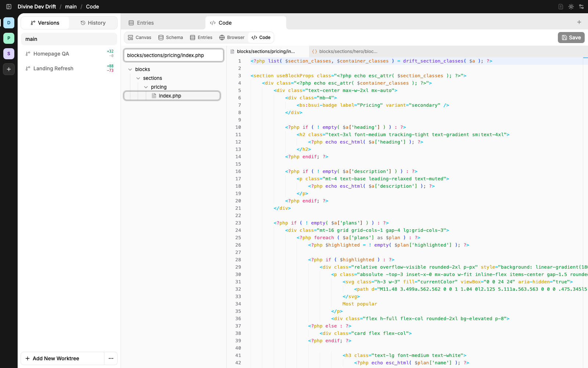Click the 'Most popular' text in code

click(x=360, y=304)
